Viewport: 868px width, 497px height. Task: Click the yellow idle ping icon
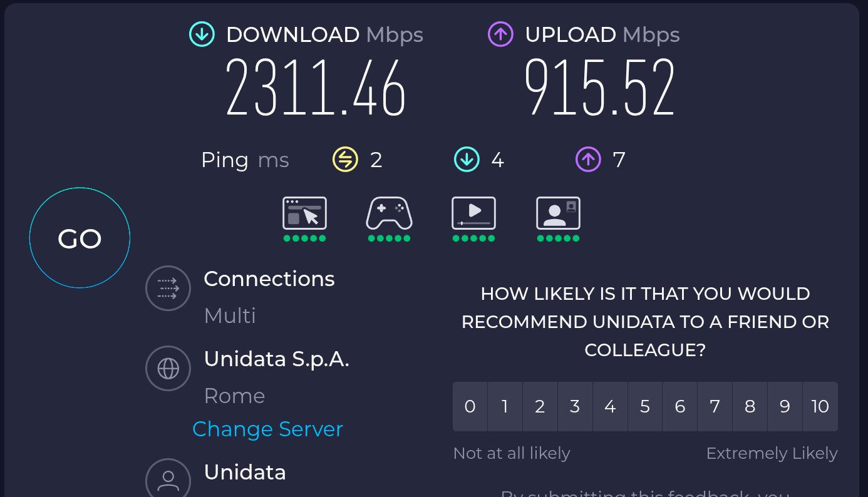pyautogui.click(x=345, y=160)
